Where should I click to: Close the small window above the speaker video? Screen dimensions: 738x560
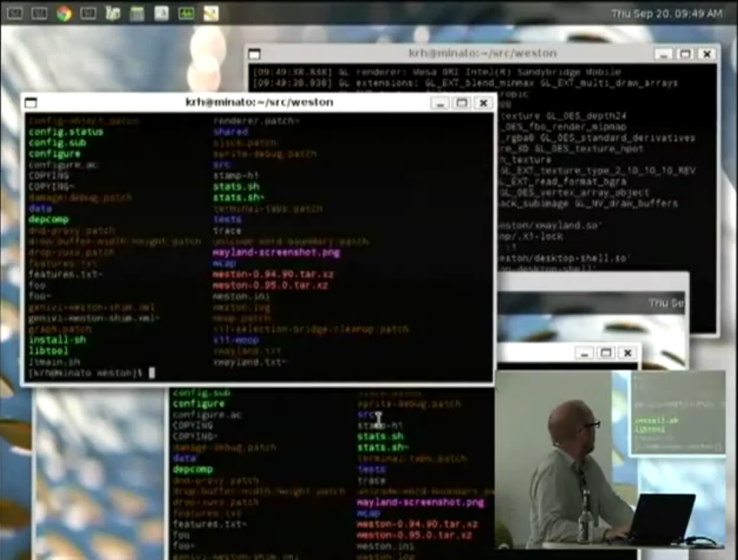(x=627, y=353)
